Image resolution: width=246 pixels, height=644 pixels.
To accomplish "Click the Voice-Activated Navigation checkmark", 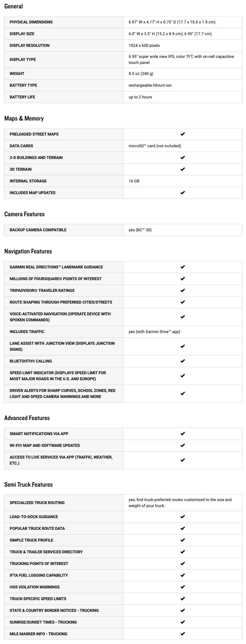I will [182, 317].
